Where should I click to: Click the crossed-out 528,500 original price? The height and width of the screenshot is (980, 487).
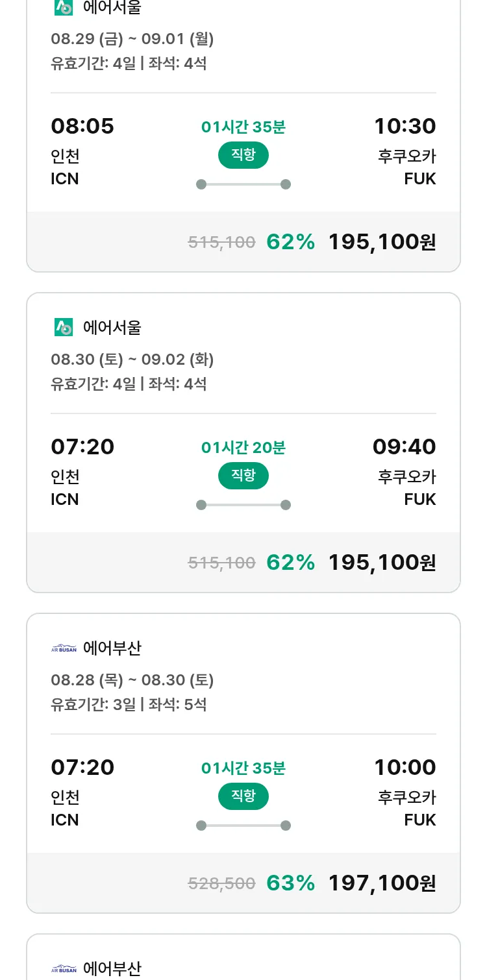[221, 883]
